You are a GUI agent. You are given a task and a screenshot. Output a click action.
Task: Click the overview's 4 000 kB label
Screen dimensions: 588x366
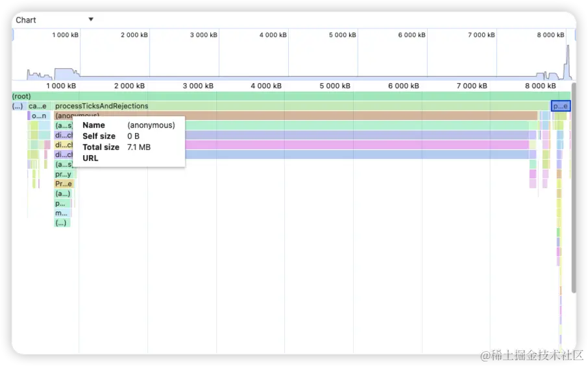273,35
